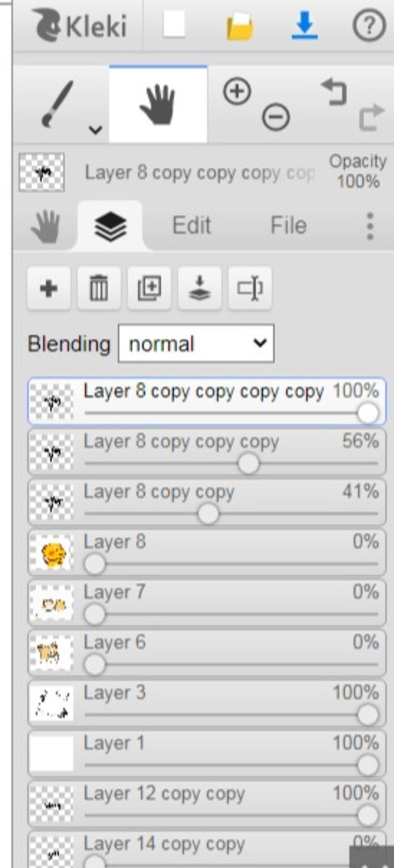Open the three-dot more options menu
The height and width of the screenshot is (868, 394).
(x=370, y=226)
